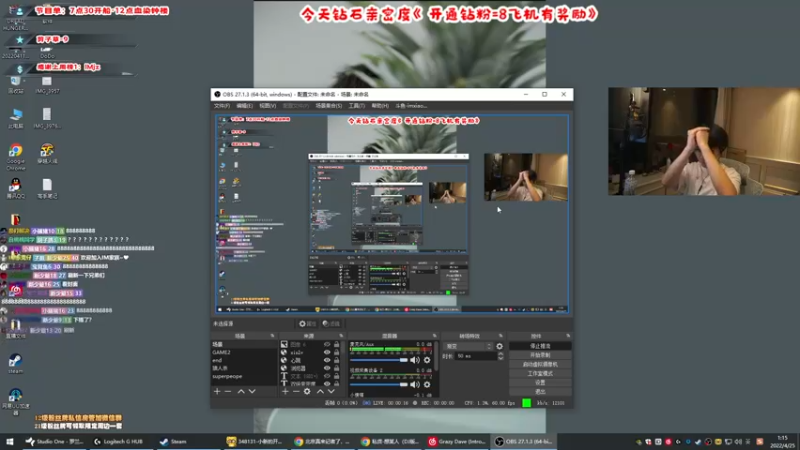
Task: Switch to Logitech G HUB in the taskbar
Action: point(118,441)
